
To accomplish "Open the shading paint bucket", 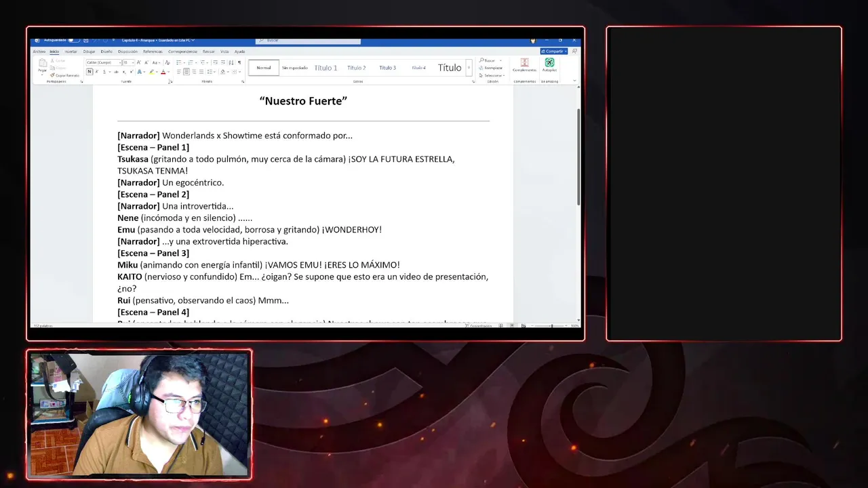I will click(222, 72).
